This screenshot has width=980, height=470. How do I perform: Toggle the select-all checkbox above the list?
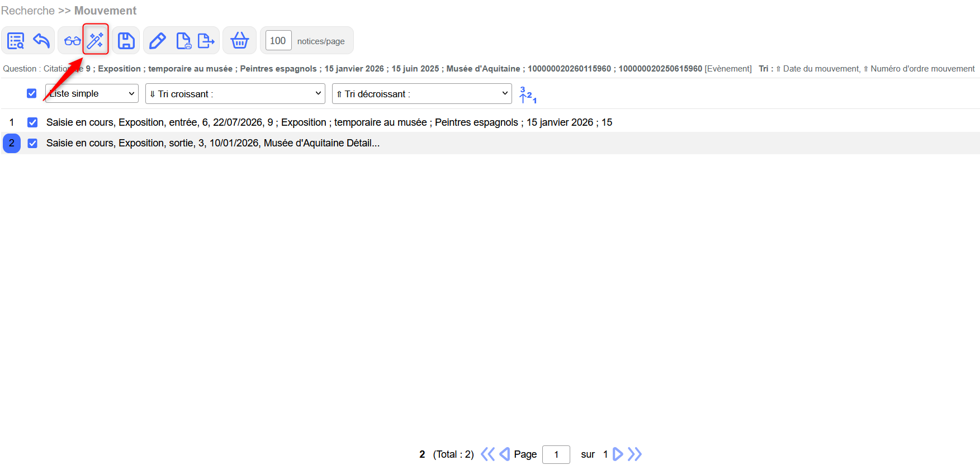[x=32, y=93]
